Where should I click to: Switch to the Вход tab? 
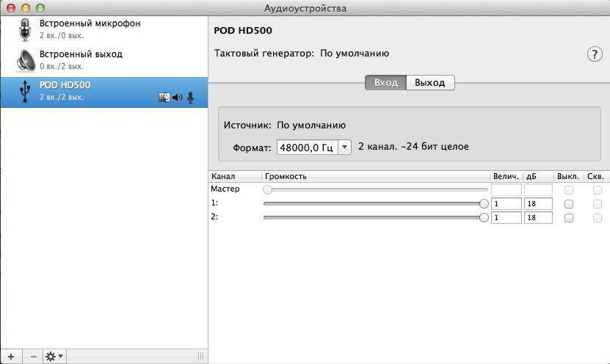tap(385, 83)
